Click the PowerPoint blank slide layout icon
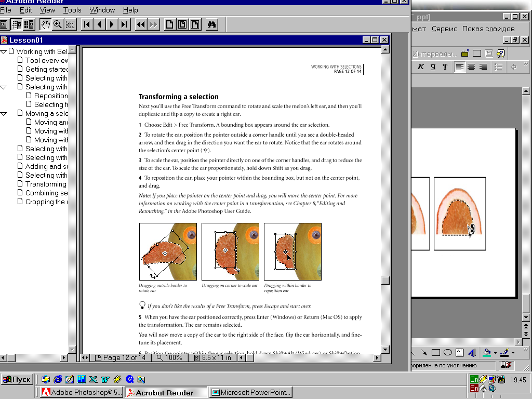 click(477, 54)
